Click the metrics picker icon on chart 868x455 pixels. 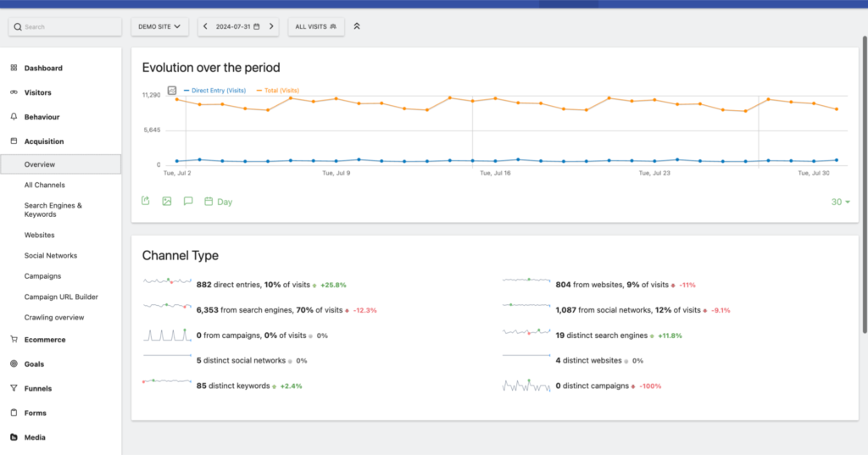tap(172, 90)
